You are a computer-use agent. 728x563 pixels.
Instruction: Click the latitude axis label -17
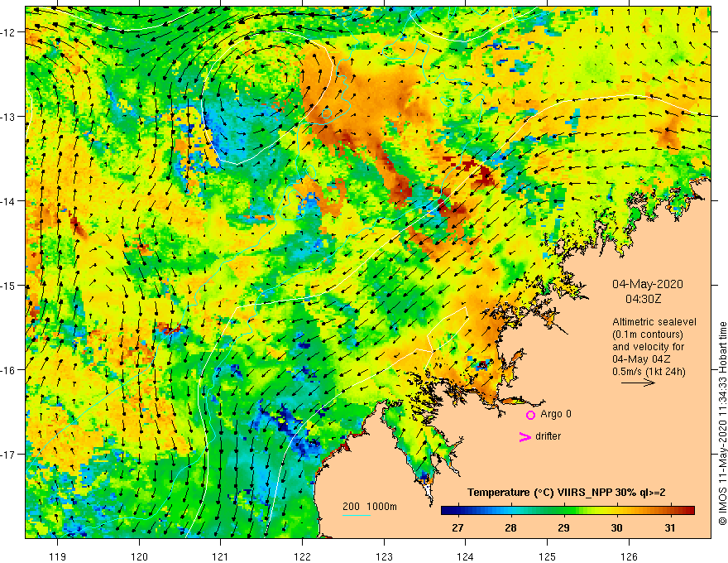click(8, 455)
